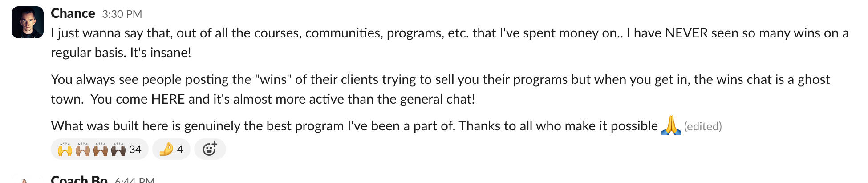Click the word NEVER in the message
The image size is (868, 183).
point(686,33)
